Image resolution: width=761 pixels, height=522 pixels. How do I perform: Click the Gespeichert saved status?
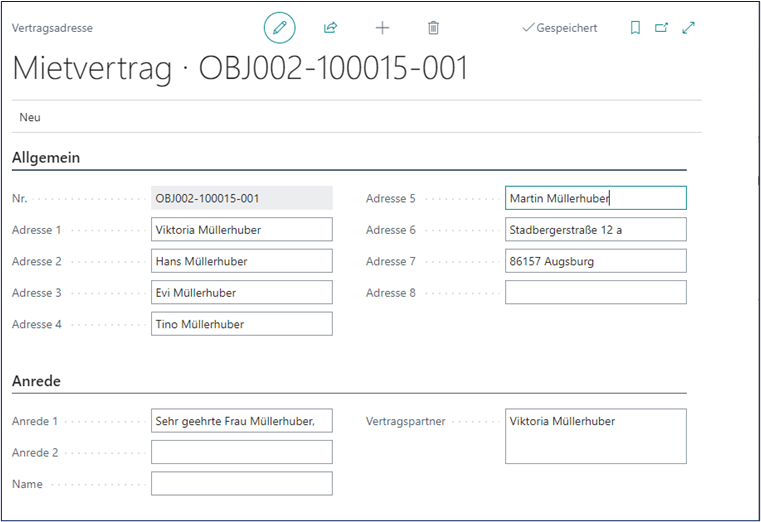click(560, 28)
